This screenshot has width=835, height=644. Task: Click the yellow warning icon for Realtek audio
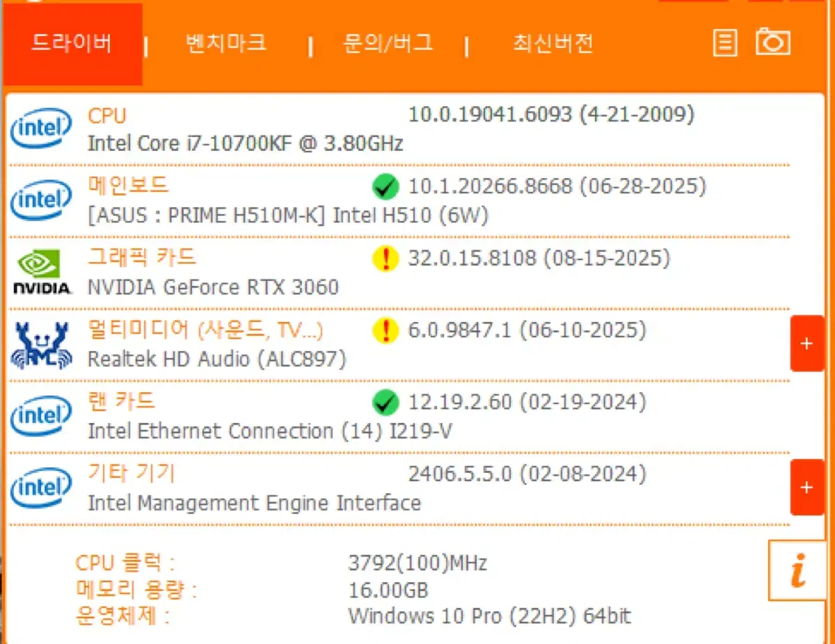click(x=385, y=330)
